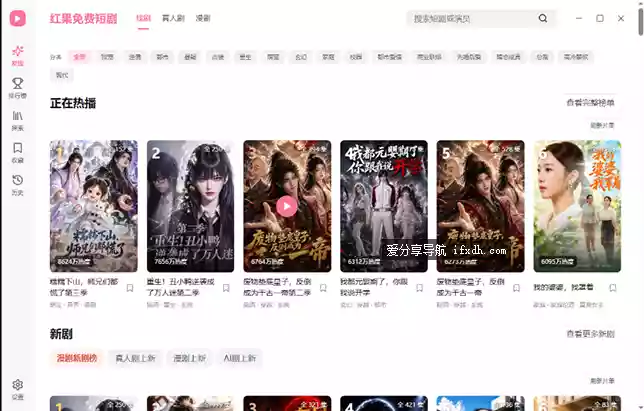Screen dimensions: 644x411
Task: Bookmark the rank 6 drama title
Action: pyautogui.click(x=613, y=288)
